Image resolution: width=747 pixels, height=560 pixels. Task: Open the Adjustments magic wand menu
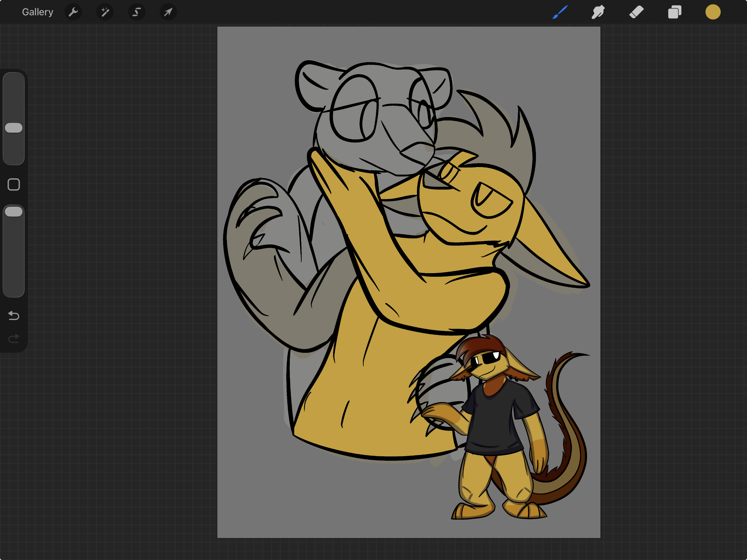point(105,12)
